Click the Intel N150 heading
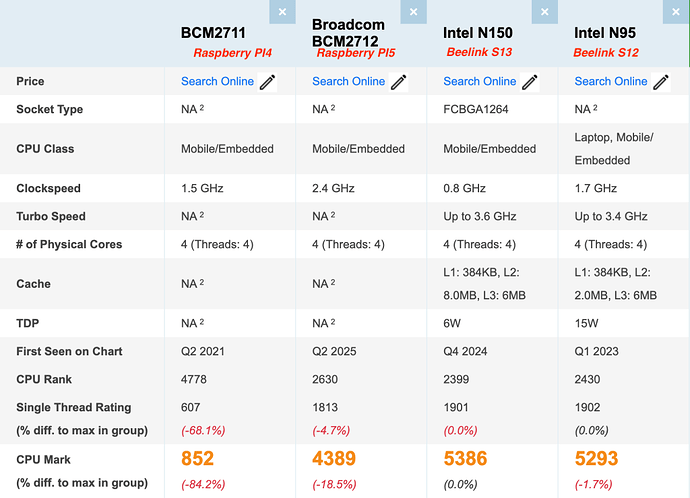 point(477,33)
